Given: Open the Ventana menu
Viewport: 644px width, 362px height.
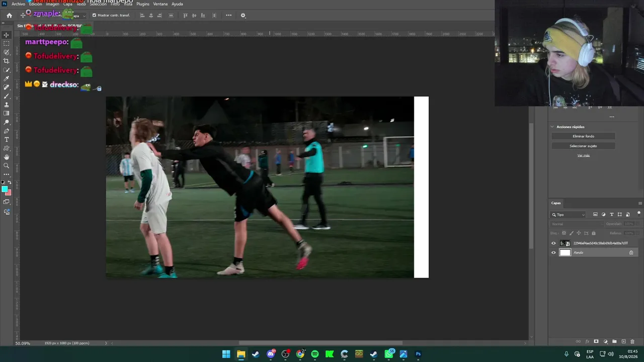Looking at the screenshot, I should tap(160, 4).
